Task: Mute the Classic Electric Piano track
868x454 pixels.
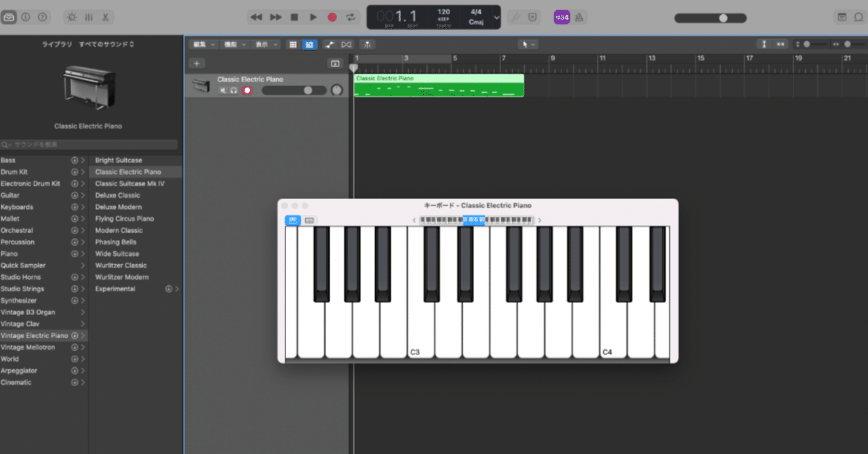Action: [223, 89]
